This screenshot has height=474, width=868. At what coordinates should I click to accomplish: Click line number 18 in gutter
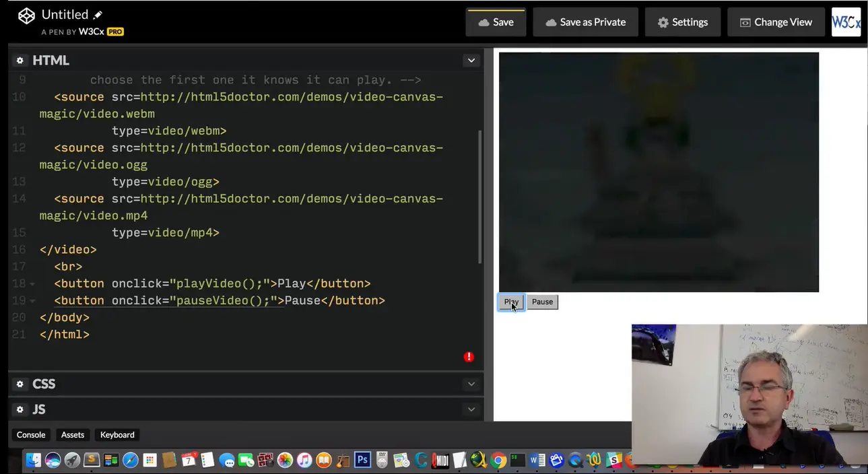point(19,283)
